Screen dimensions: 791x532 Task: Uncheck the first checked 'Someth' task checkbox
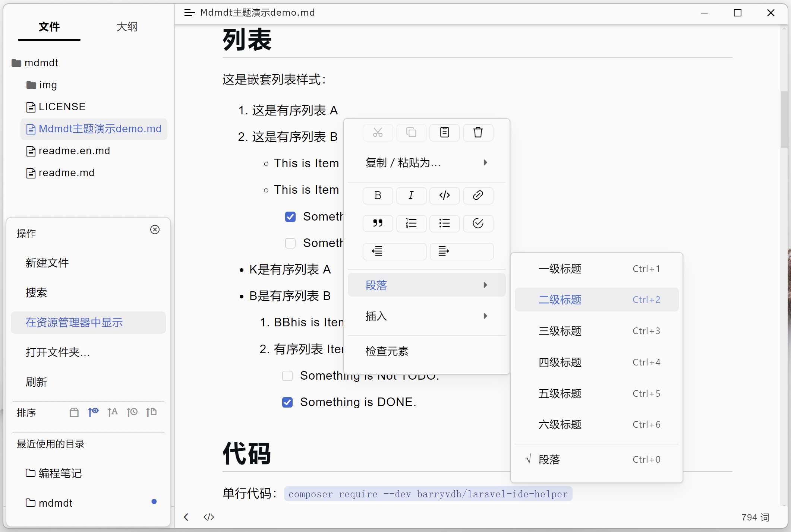pos(290,217)
